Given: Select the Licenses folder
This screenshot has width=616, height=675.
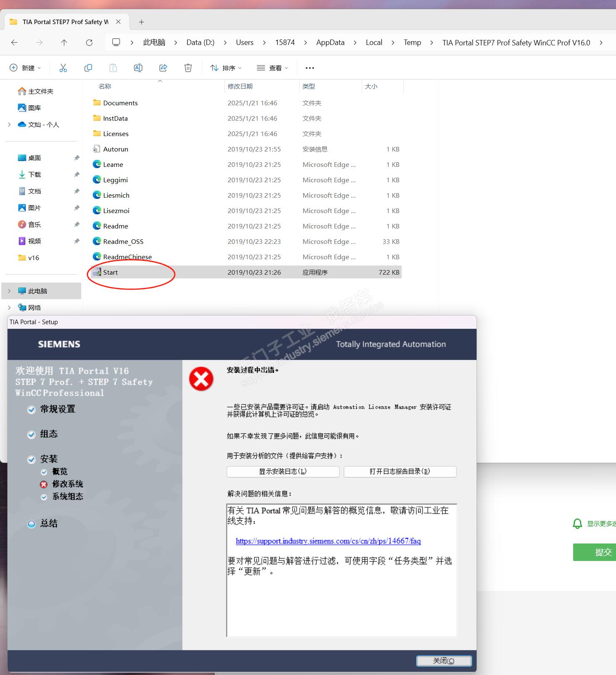Looking at the screenshot, I should click(x=246, y=134).
